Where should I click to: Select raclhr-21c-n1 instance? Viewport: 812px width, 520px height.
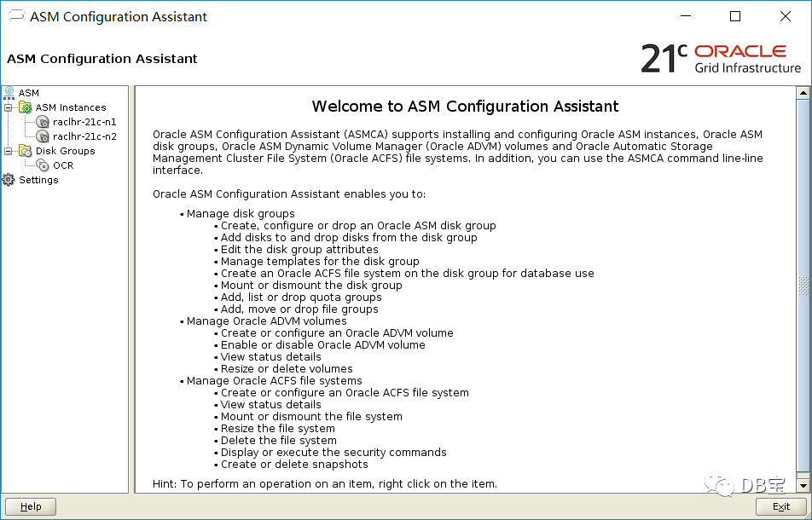tap(84, 122)
